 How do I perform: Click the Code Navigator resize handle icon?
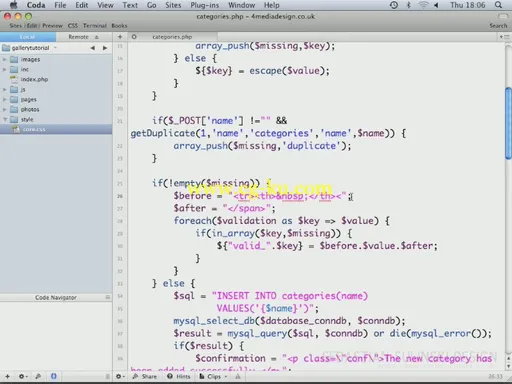(108, 297)
